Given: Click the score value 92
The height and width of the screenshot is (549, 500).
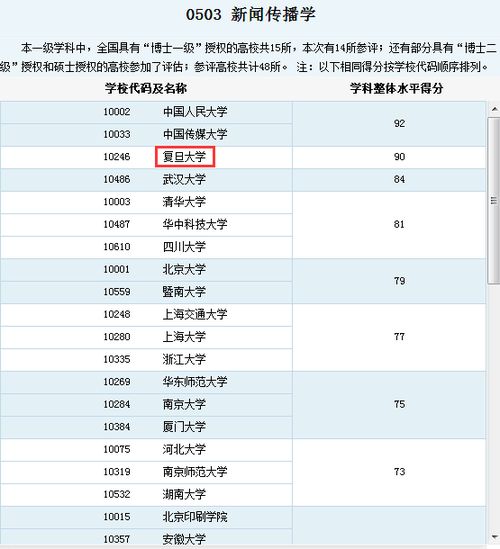Looking at the screenshot, I should 400,123.
